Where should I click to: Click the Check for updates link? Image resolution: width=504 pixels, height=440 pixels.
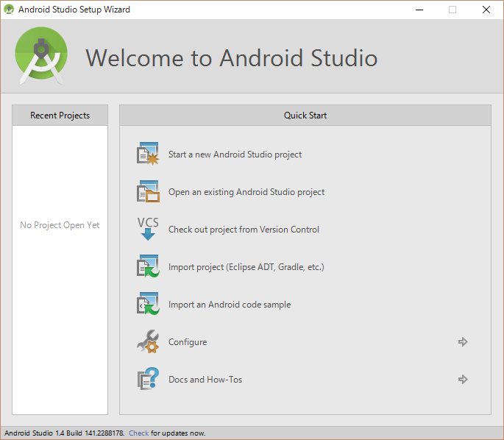[138, 433]
